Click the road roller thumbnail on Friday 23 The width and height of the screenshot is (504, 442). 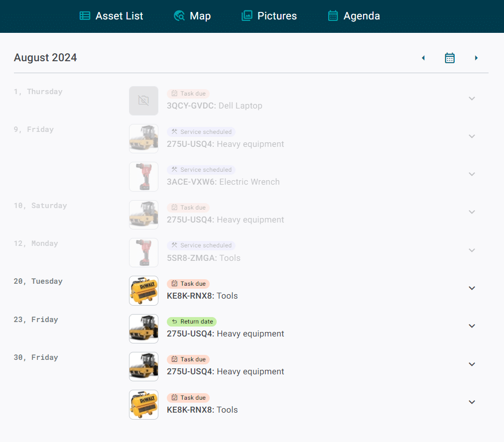click(143, 329)
